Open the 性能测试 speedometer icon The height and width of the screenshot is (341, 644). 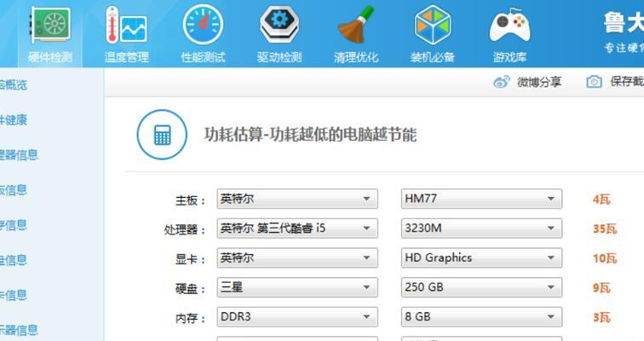203,25
